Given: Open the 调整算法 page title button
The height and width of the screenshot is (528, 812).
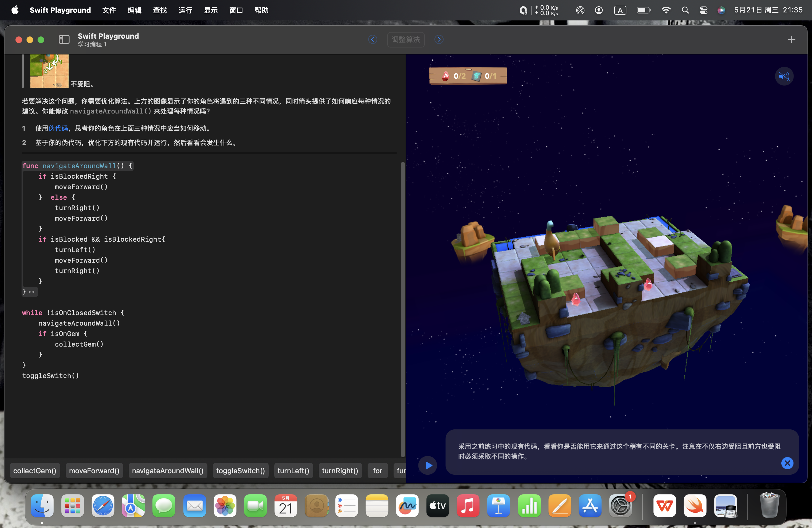Looking at the screenshot, I should pyautogui.click(x=406, y=39).
